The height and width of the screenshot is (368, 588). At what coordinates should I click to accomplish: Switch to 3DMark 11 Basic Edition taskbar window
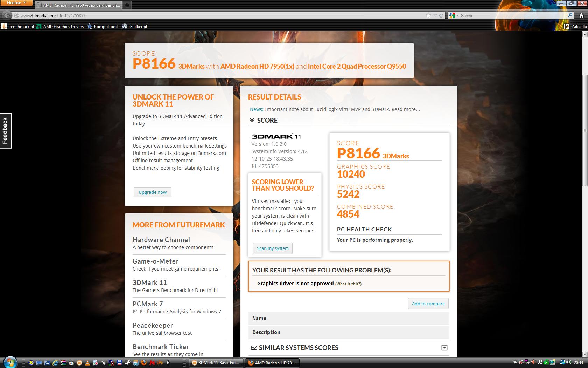pos(216,363)
